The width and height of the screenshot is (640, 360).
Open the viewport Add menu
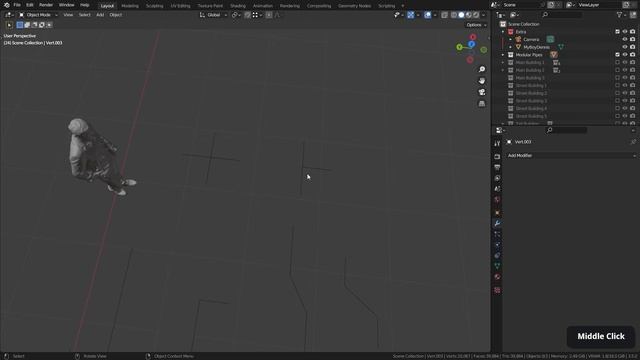pos(100,15)
